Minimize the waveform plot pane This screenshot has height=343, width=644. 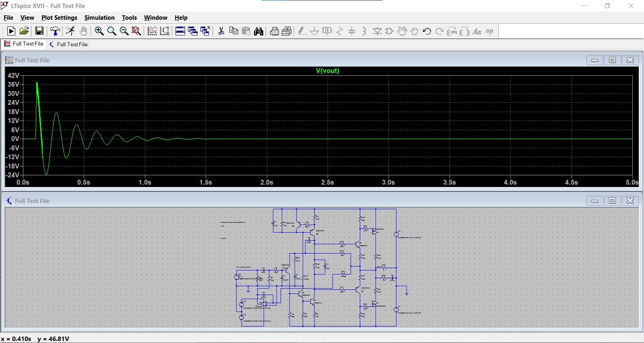[x=594, y=60]
